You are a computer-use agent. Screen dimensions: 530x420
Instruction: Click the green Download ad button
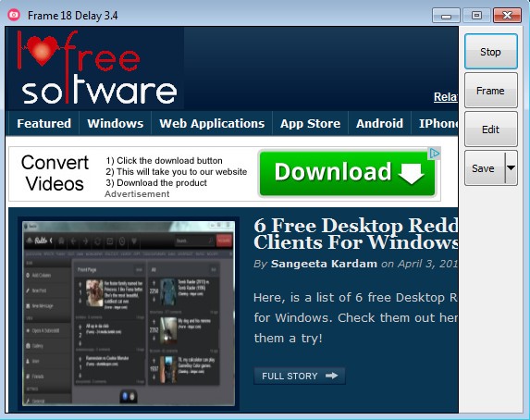coord(348,173)
